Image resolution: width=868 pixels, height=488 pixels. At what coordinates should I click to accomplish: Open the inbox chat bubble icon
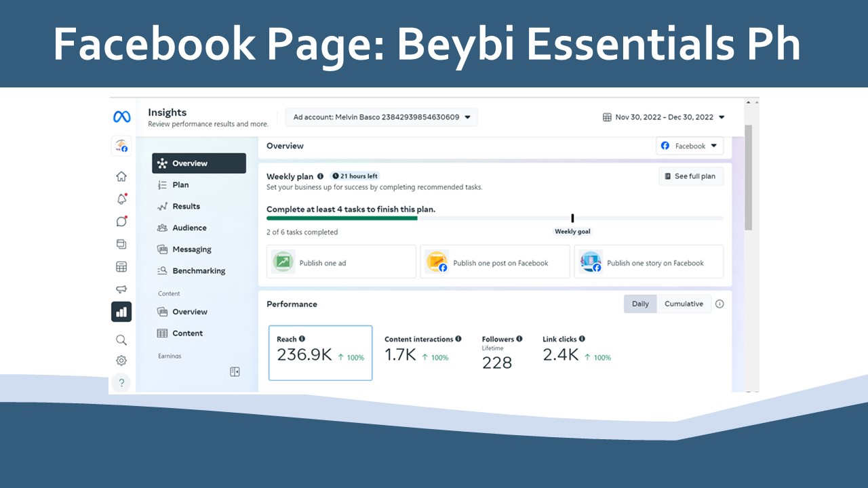click(x=121, y=221)
